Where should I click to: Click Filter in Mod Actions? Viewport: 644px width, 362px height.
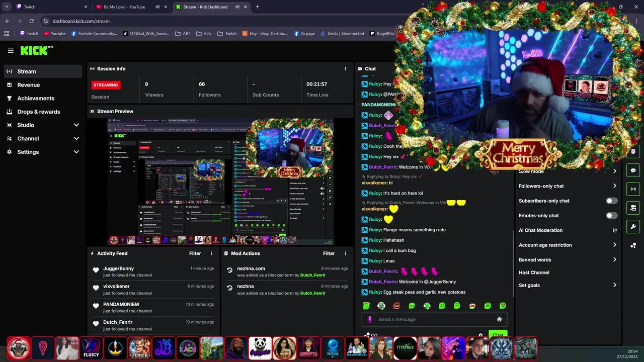click(329, 253)
